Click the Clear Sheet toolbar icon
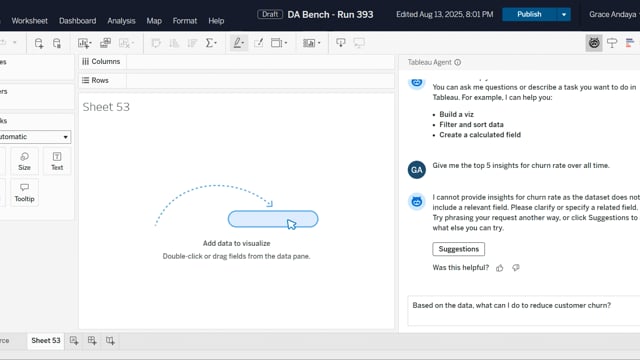This screenshot has width=640, height=360. tap(124, 43)
